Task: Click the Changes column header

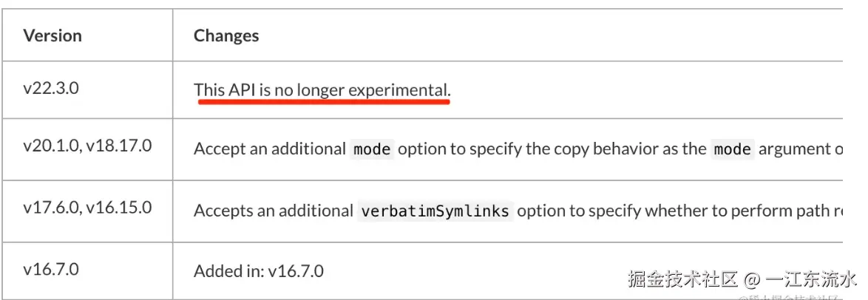Action: point(226,35)
